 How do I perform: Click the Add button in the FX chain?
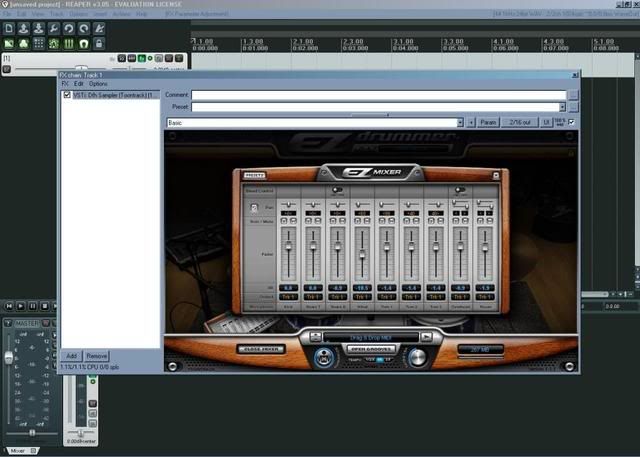(71, 356)
